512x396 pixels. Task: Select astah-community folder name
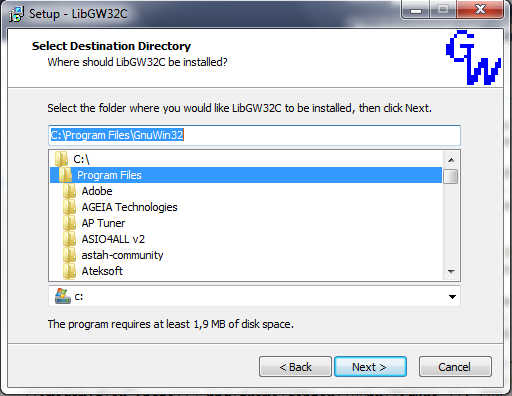(x=122, y=255)
